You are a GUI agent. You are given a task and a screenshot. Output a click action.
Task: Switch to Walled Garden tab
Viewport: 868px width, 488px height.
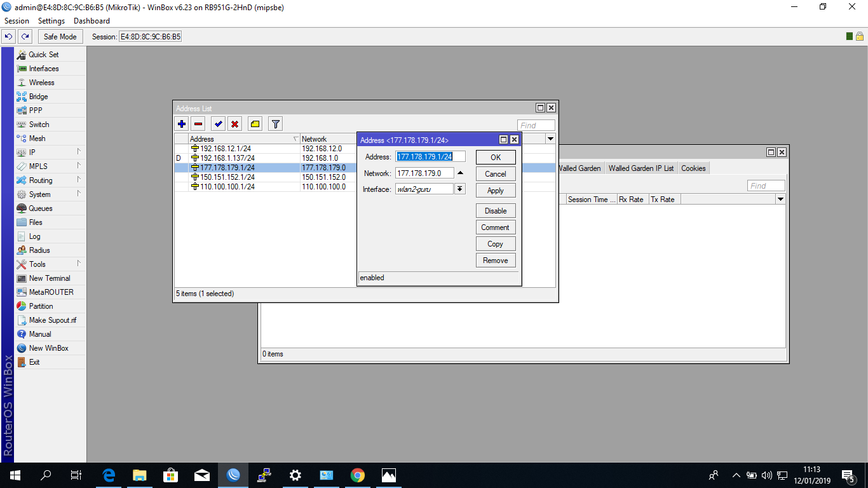580,168
